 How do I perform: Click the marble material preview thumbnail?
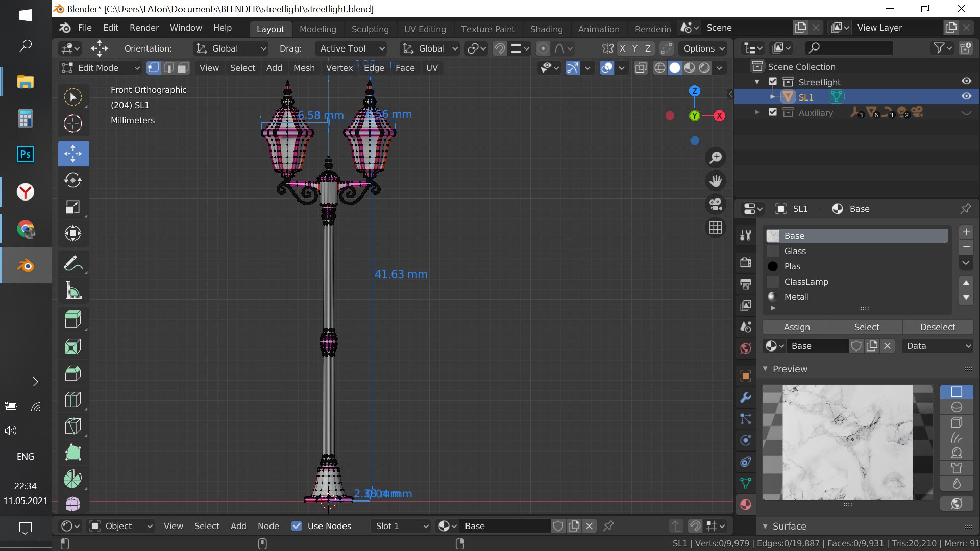[847, 442]
